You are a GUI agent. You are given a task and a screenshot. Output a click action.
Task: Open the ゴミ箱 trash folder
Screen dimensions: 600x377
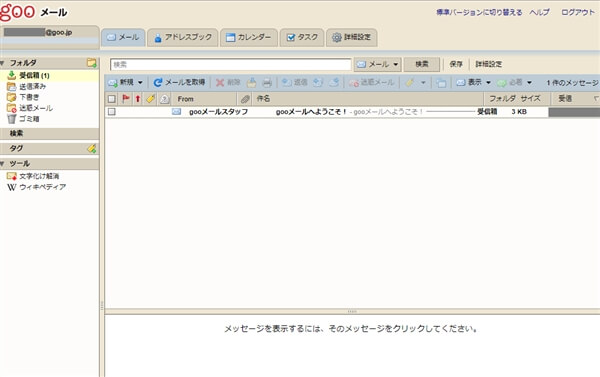point(29,119)
